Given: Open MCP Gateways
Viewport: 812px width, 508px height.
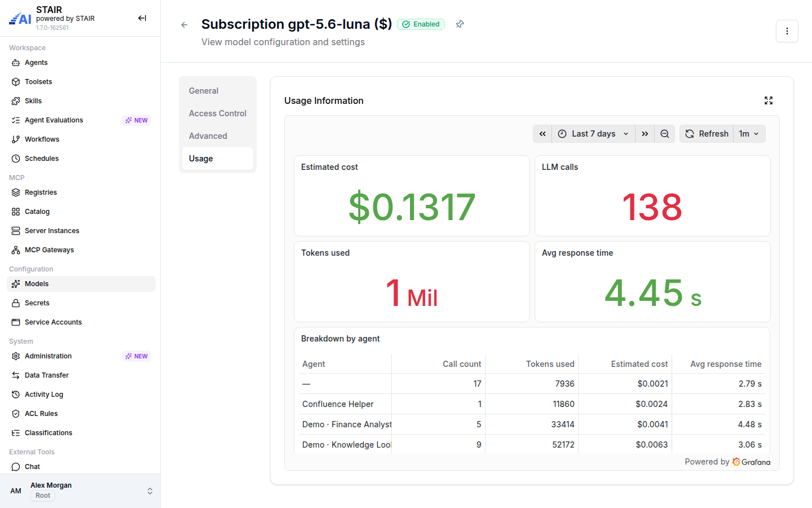Looking at the screenshot, I should 81,250.
